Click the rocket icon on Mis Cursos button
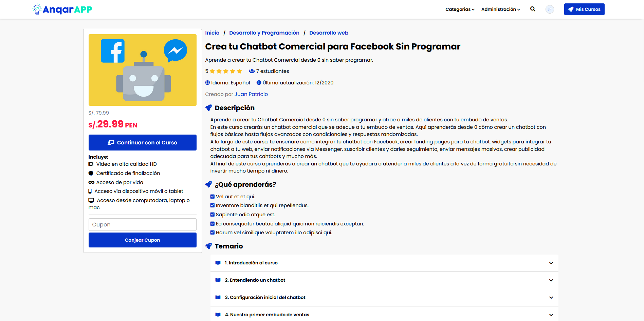 click(571, 9)
